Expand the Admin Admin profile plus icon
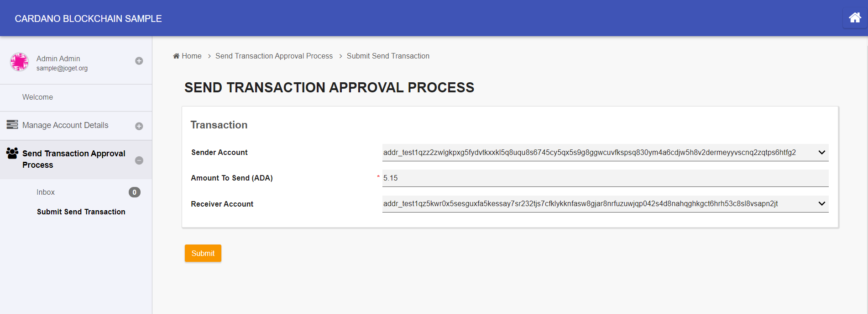The height and width of the screenshot is (314, 868). (x=139, y=61)
